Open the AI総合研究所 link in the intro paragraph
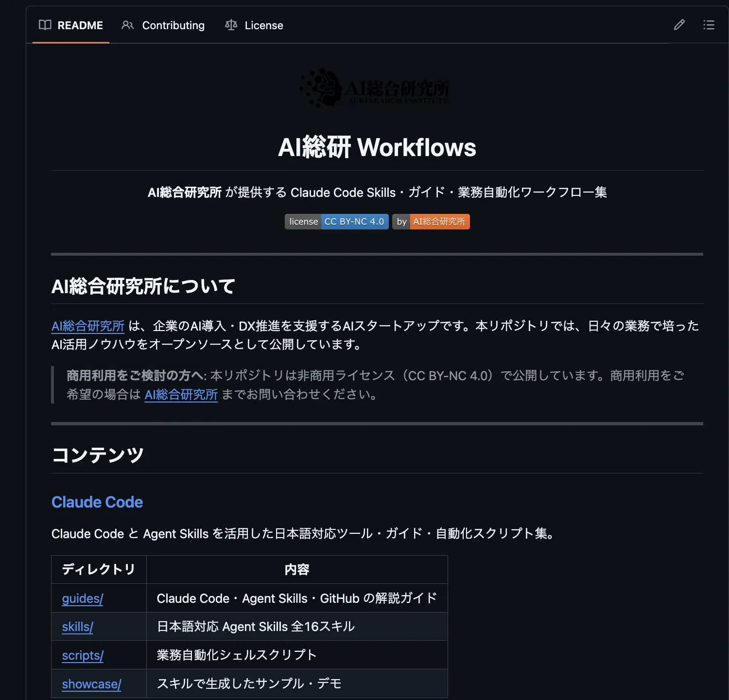This screenshot has width=729, height=700. [x=87, y=326]
